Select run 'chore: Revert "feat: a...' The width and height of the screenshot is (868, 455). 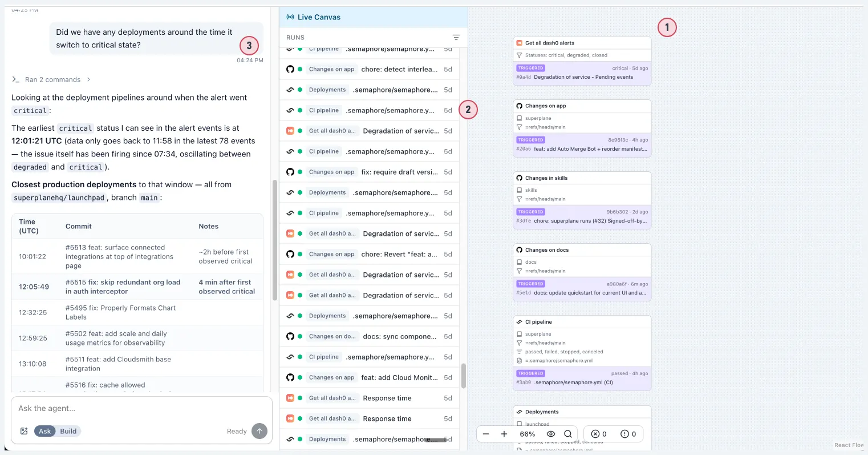click(369, 254)
